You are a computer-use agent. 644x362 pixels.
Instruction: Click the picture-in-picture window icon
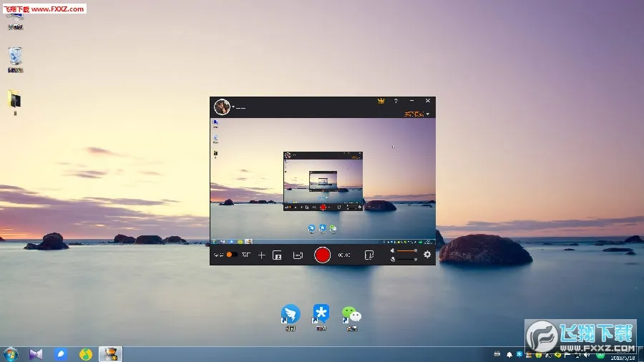[x=277, y=255]
